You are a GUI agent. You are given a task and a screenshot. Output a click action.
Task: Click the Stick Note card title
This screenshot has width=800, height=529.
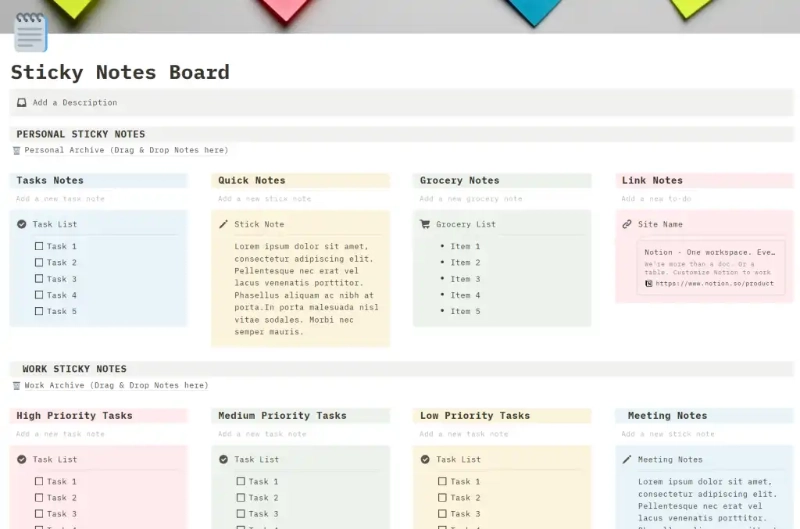point(259,224)
